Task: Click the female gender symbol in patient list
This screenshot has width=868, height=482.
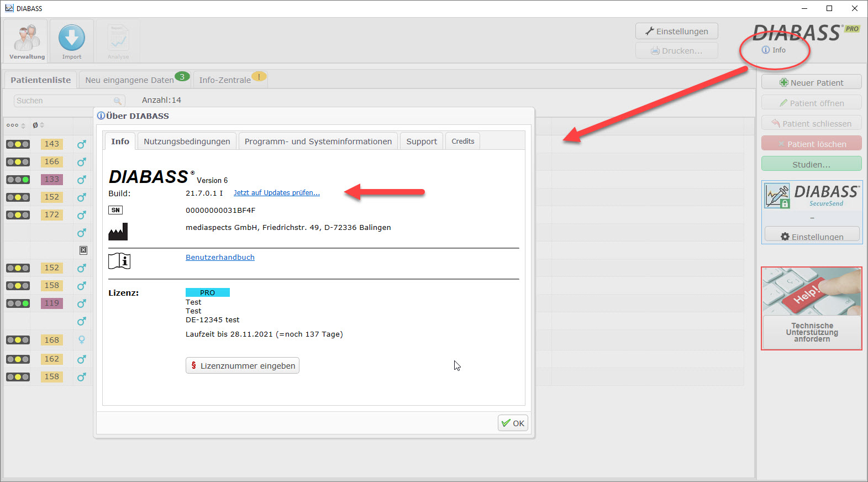Action: pyautogui.click(x=82, y=340)
